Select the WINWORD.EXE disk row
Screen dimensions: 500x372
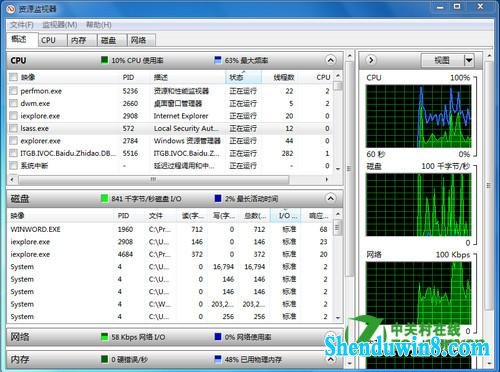pyautogui.click(x=169, y=229)
